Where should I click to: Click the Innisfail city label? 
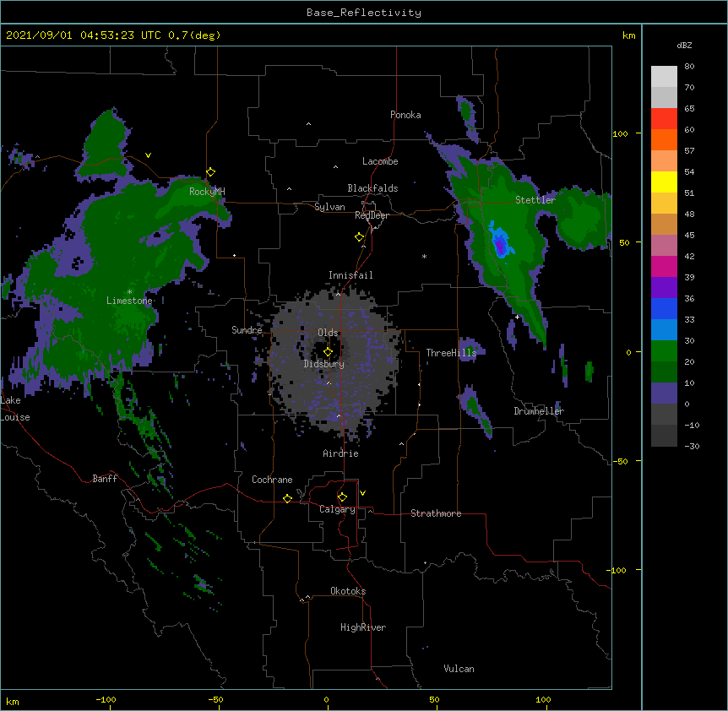[350, 275]
